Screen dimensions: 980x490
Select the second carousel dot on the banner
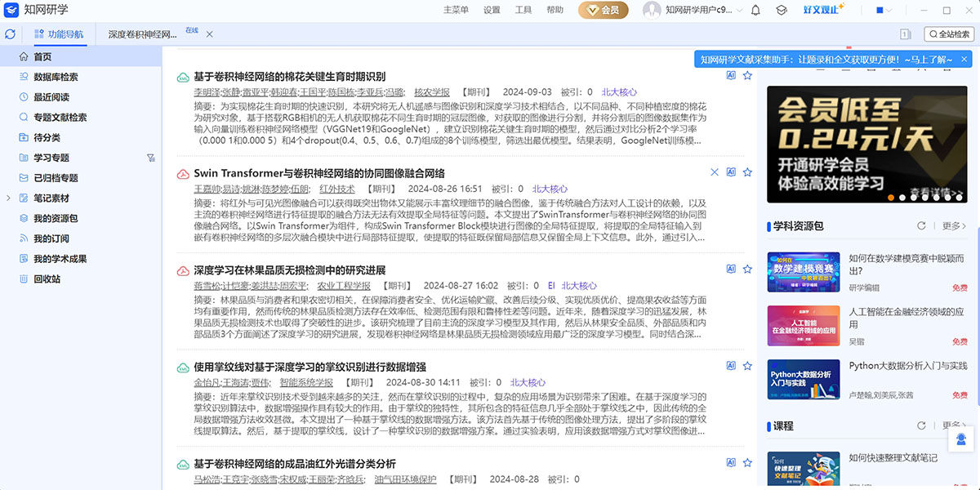pyautogui.click(x=902, y=197)
